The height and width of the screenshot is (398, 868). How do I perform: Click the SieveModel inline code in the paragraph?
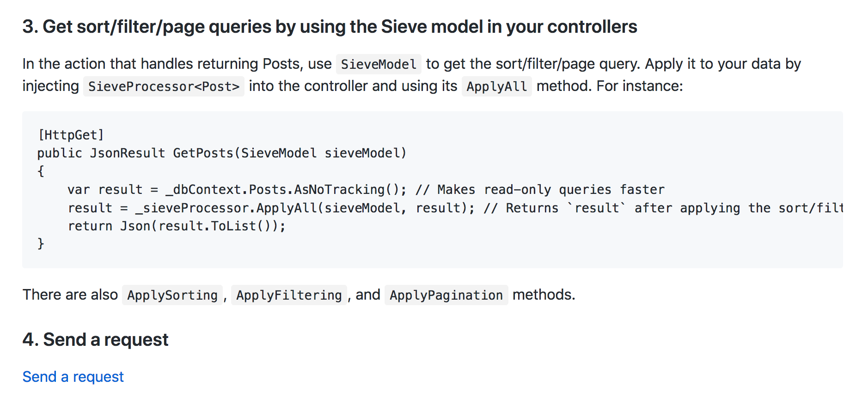tap(378, 64)
